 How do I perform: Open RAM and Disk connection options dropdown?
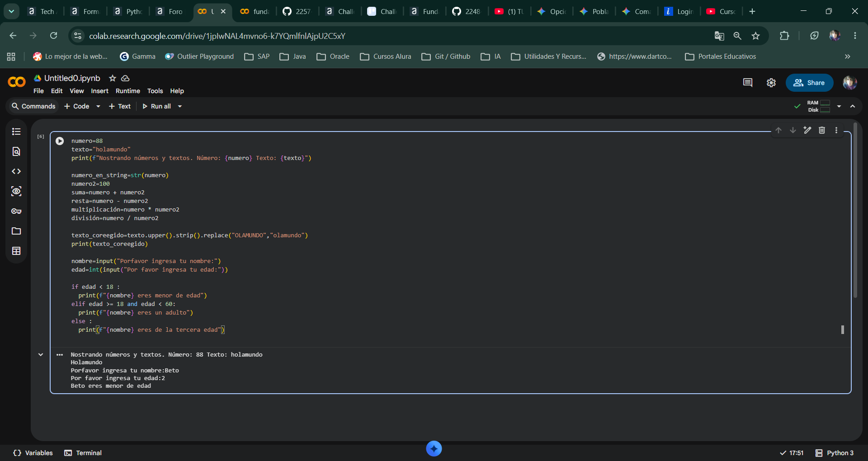click(839, 106)
